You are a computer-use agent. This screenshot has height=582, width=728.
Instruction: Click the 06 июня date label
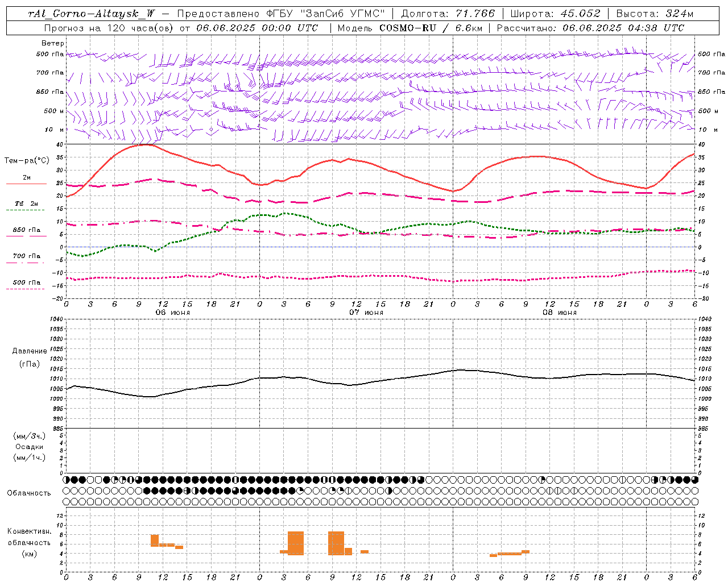click(x=173, y=313)
